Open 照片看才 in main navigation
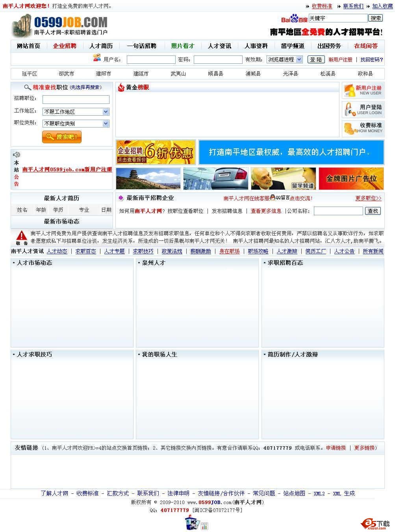This screenshot has width=395, height=532. (183, 46)
